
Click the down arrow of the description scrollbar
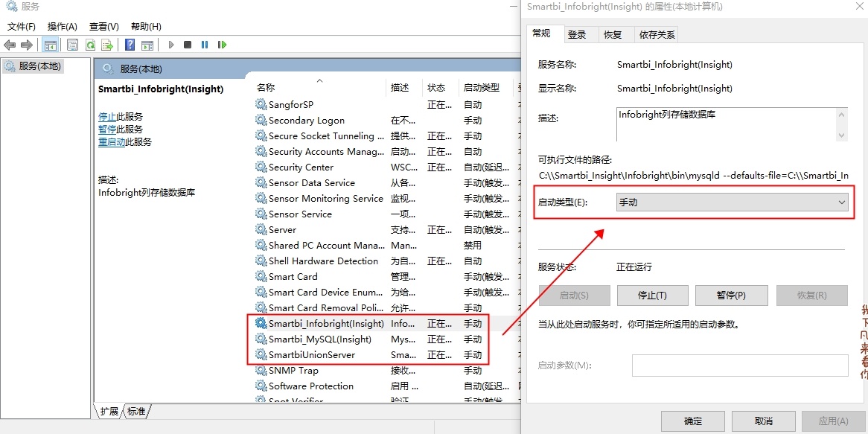tap(841, 135)
